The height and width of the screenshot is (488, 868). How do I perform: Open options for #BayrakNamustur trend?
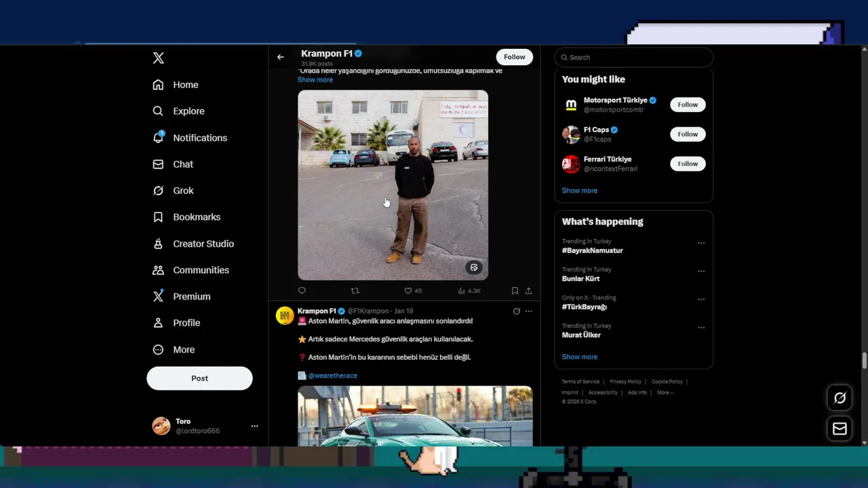[x=701, y=243]
